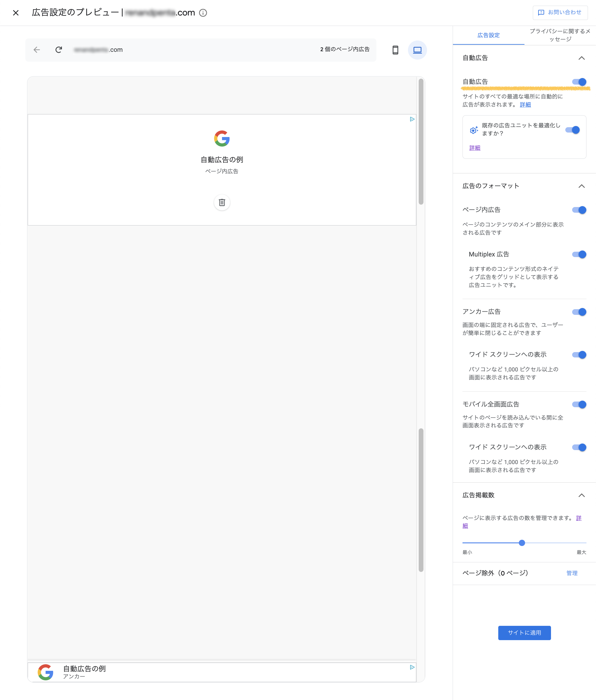The image size is (596, 700).
Task: Click 管理 for page exclusions
Action: 572,573
